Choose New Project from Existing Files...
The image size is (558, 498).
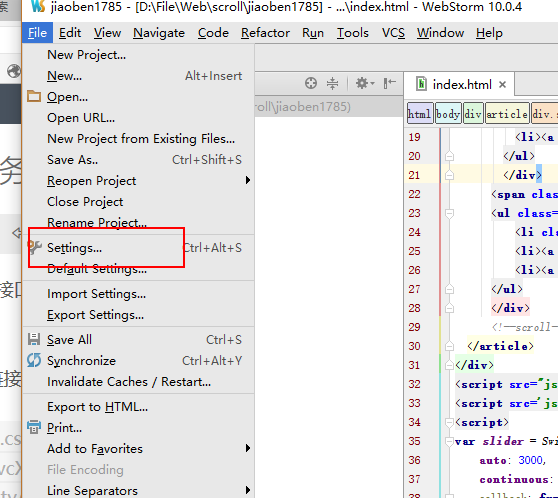tap(138, 139)
